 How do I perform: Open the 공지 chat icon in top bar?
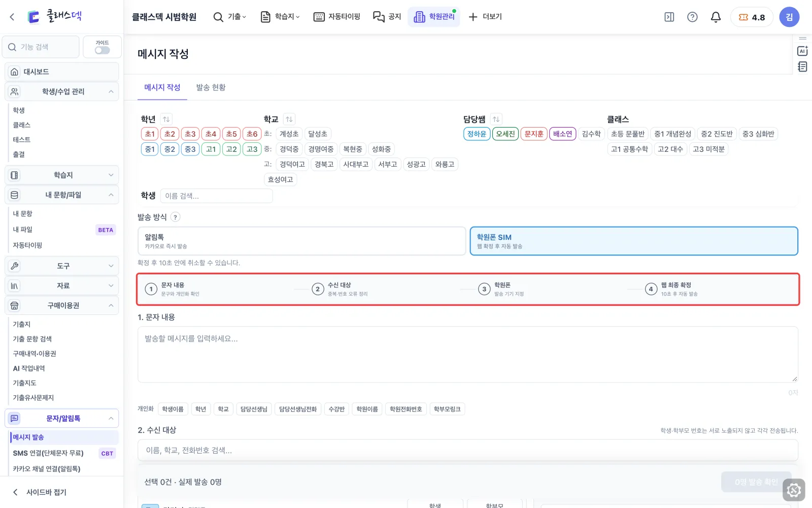coord(379,17)
